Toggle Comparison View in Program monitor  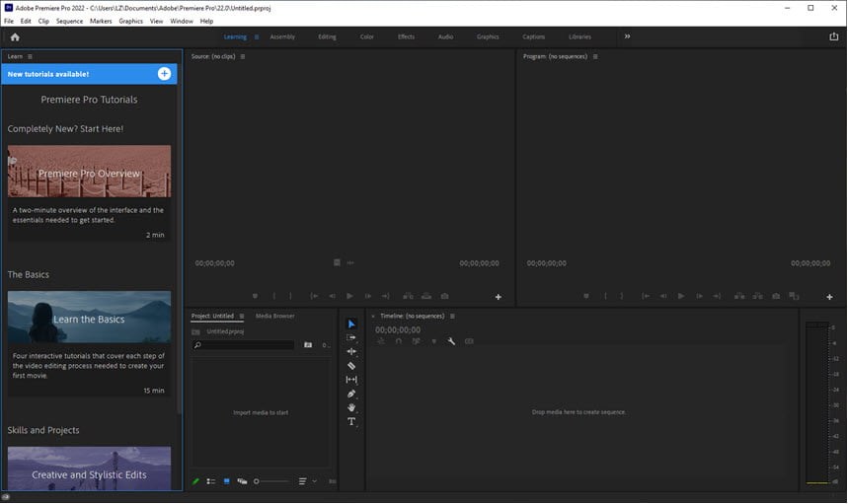pyautogui.click(x=794, y=296)
